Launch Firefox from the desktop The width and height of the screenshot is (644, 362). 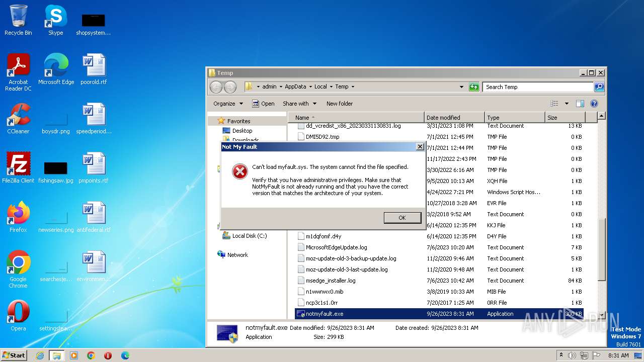pos(18,217)
